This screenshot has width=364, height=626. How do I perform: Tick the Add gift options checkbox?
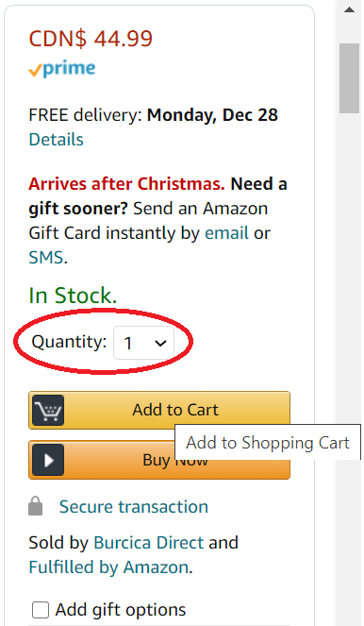pos(41,610)
